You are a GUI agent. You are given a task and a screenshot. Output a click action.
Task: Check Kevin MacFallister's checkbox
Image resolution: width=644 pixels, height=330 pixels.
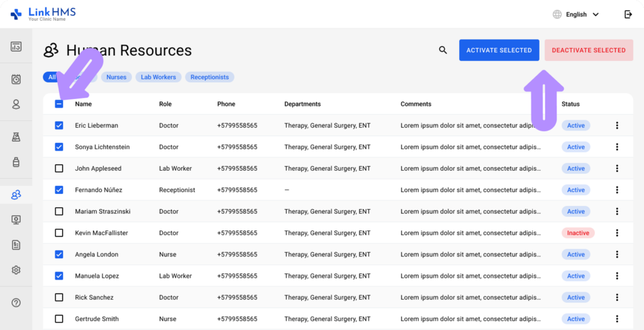(x=59, y=233)
